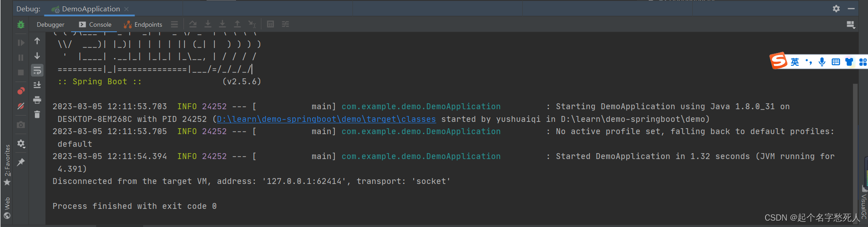Open View Breakpoints with red circles icon

tap(21, 91)
